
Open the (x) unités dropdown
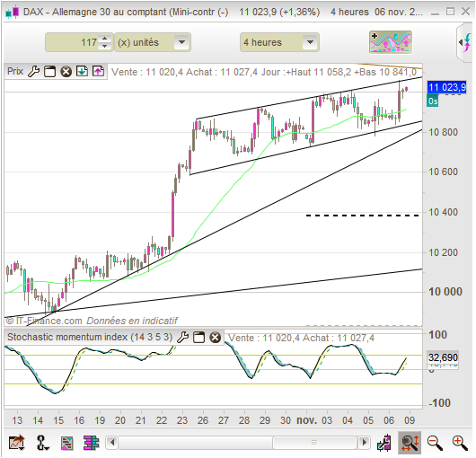(x=153, y=42)
